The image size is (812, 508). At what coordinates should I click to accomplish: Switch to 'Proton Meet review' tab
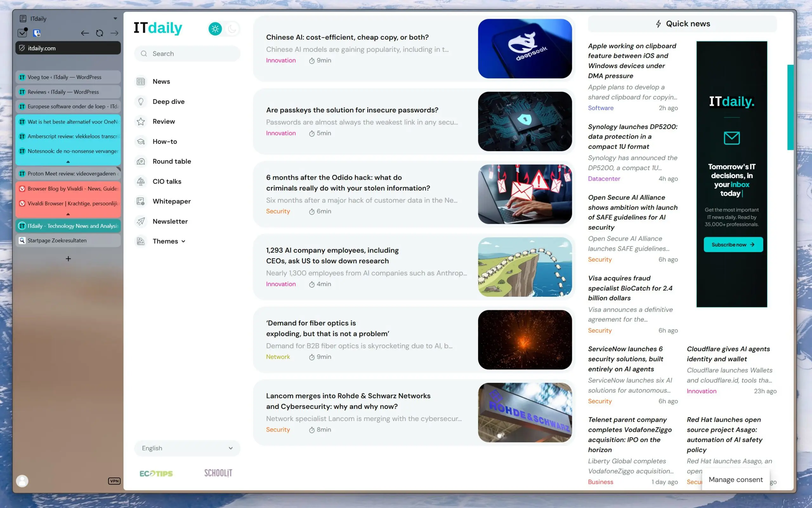(x=68, y=174)
